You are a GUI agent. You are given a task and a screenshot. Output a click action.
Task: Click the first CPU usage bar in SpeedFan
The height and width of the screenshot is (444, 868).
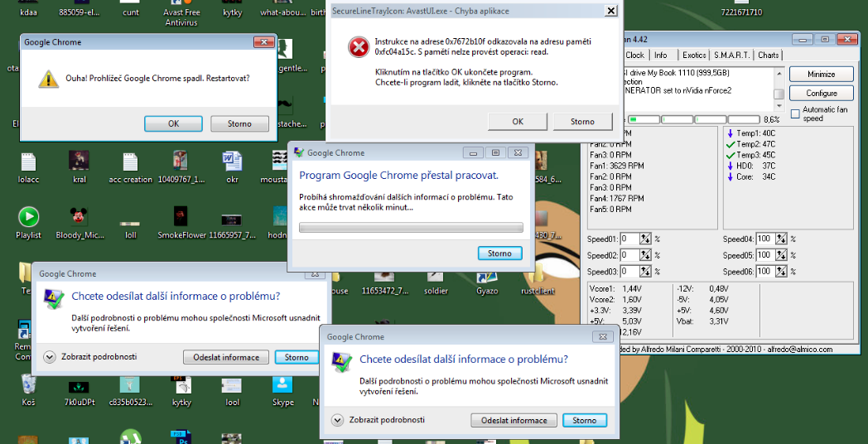[x=644, y=119]
